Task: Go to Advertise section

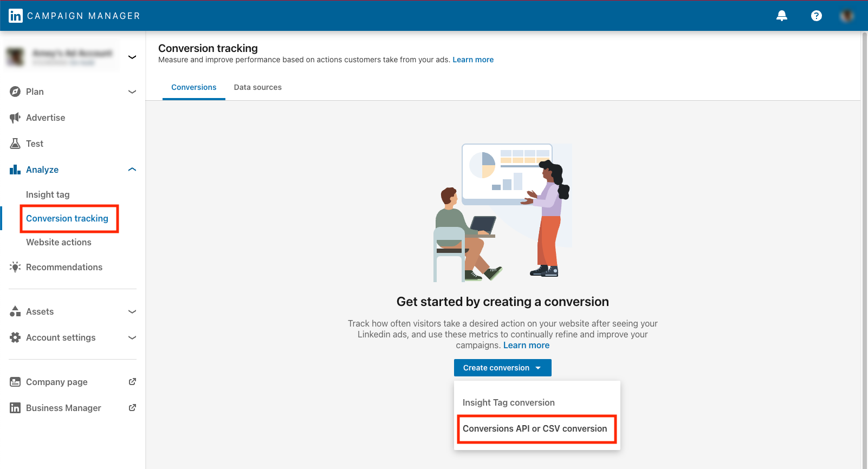Action: click(46, 118)
